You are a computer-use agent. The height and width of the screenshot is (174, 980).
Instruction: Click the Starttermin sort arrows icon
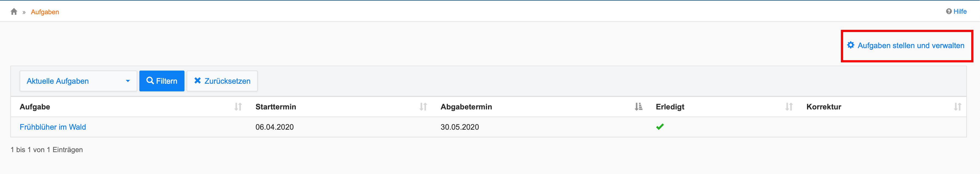click(423, 107)
